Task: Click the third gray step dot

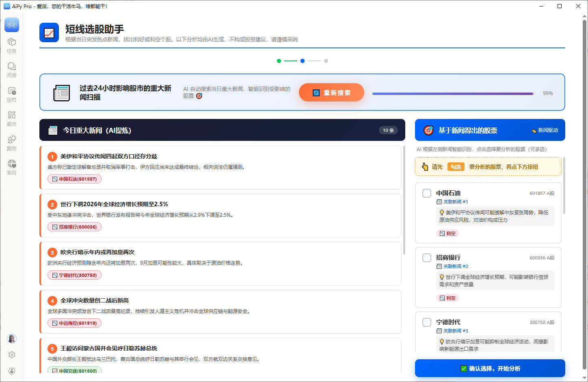Action: (326, 61)
